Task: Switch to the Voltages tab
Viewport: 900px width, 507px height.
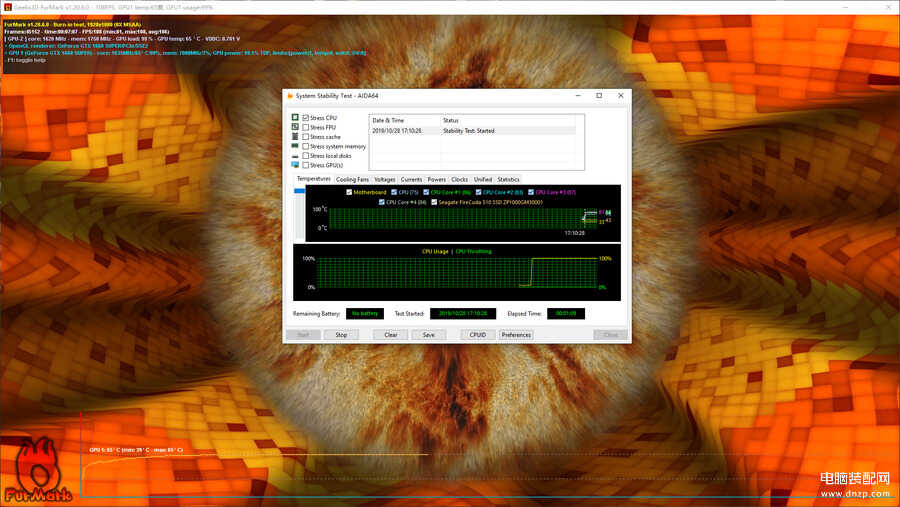Action: coord(385,180)
